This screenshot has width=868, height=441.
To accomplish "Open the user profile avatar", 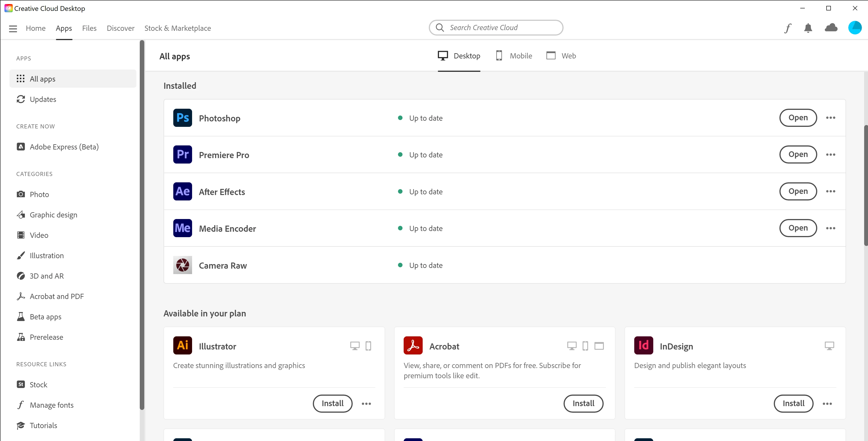I will click(x=854, y=28).
